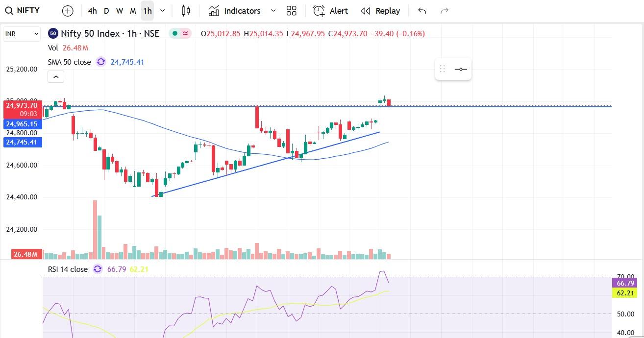Click the RSI refresh icon

pyautogui.click(x=98, y=269)
